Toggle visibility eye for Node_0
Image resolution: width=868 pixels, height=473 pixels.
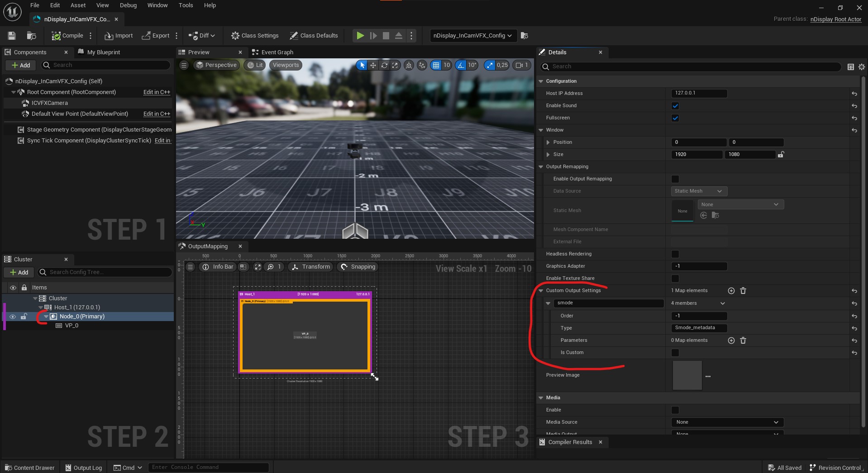[x=13, y=317]
